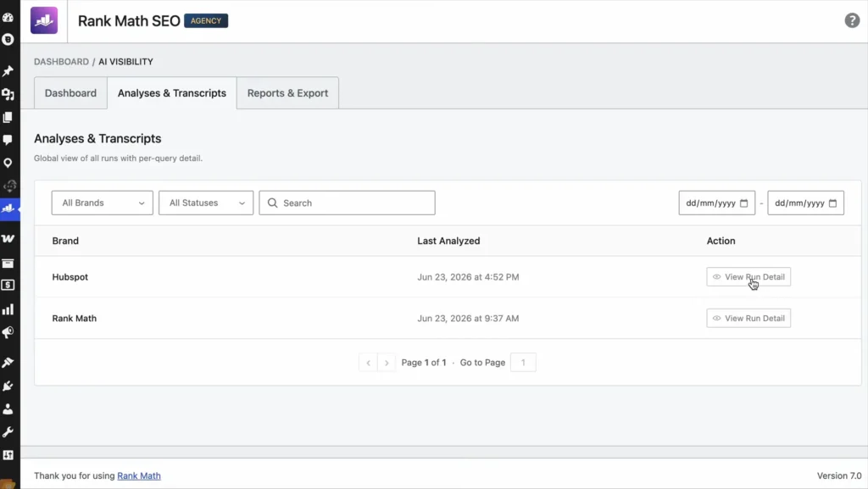The height and width of the screenshot is (489, 868).
Task: Click the Rank Math SEO purple logo
Action: pyautogui.click(x=44, y=20)
